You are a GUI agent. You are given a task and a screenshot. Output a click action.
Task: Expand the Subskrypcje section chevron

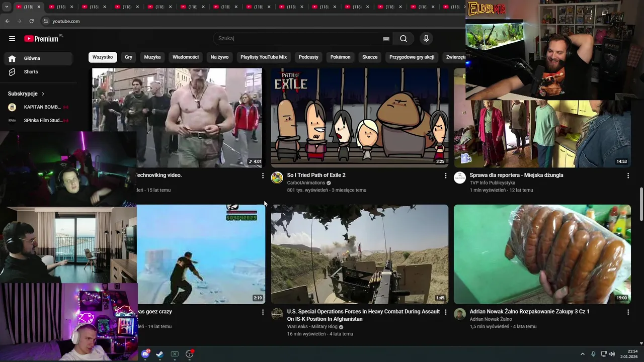tap(43, 94)
